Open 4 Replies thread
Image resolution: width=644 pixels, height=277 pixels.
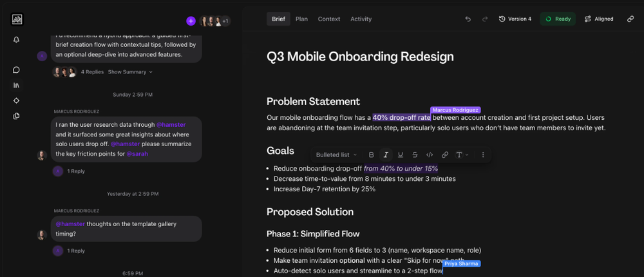(92, 72)
